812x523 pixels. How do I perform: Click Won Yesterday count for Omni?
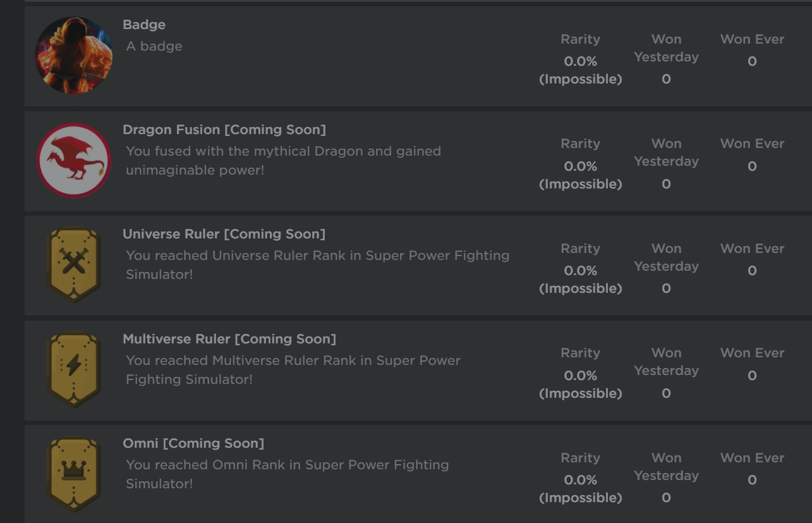(x=666, y=498)
